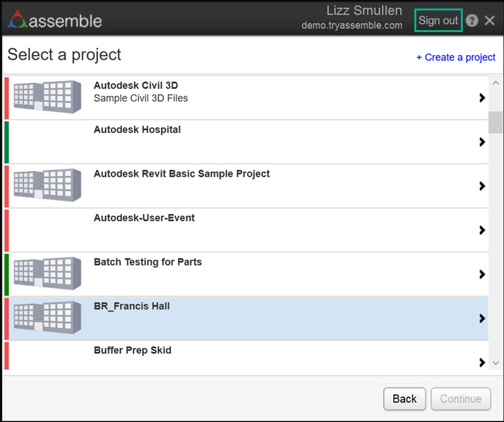Click the scrollbar down arrow
Viewport: 504px width, 422px height.
tap(495, 363)
